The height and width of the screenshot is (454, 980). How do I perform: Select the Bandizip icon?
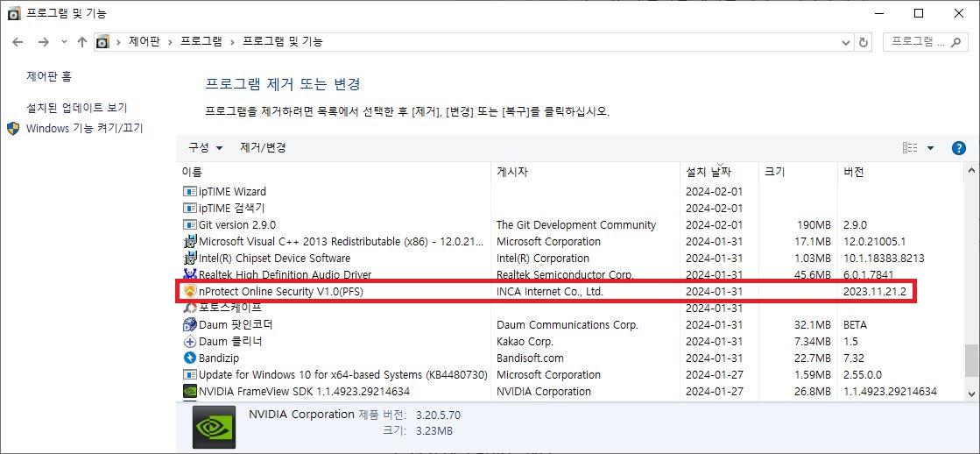[190, 358]
